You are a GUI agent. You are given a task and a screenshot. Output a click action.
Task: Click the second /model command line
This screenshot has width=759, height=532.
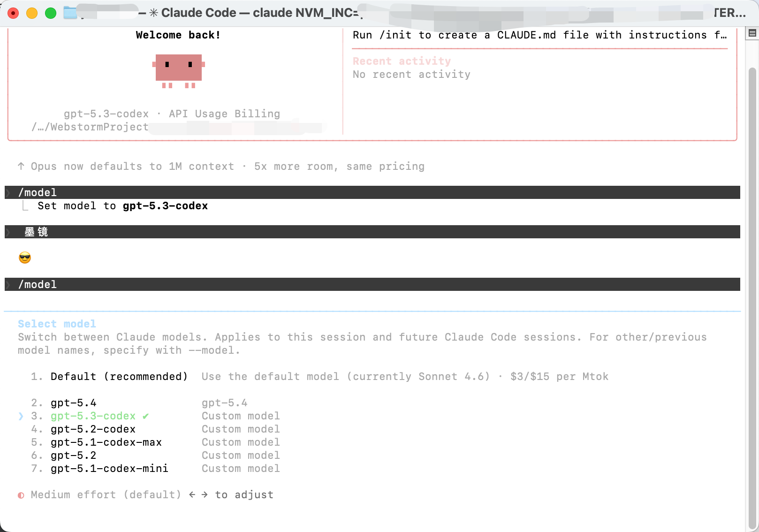[x=372, y=284]
